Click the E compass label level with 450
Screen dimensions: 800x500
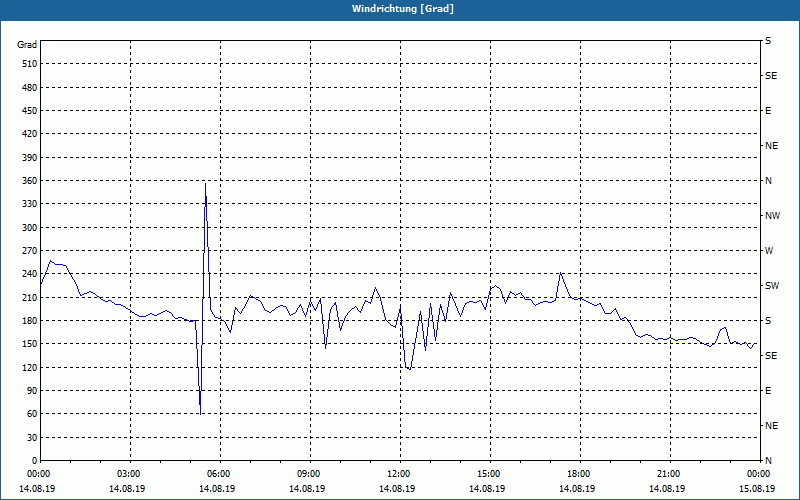point(768,111)
